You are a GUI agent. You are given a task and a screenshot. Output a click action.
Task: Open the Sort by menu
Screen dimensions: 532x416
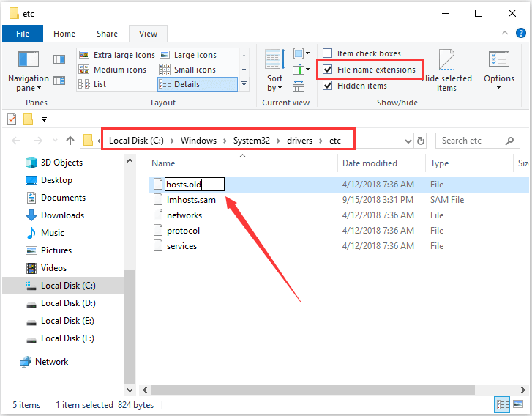pyautogui.click(x=275, y=70)
